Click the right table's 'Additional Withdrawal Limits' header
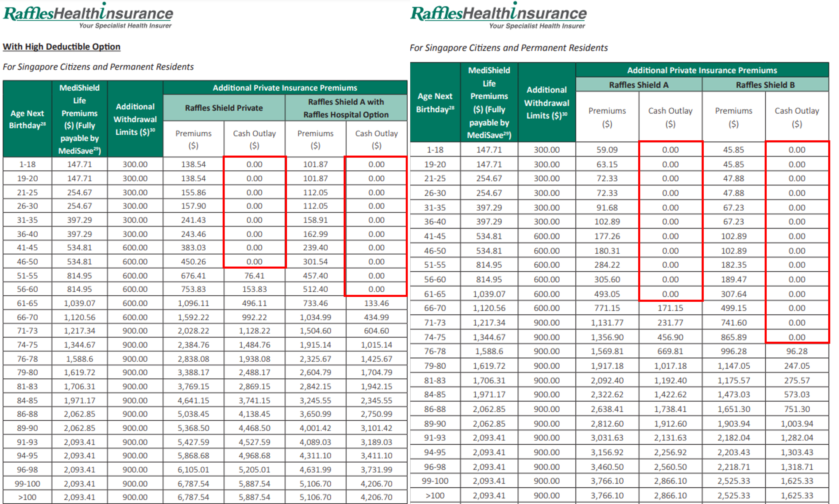 [546, 103]
